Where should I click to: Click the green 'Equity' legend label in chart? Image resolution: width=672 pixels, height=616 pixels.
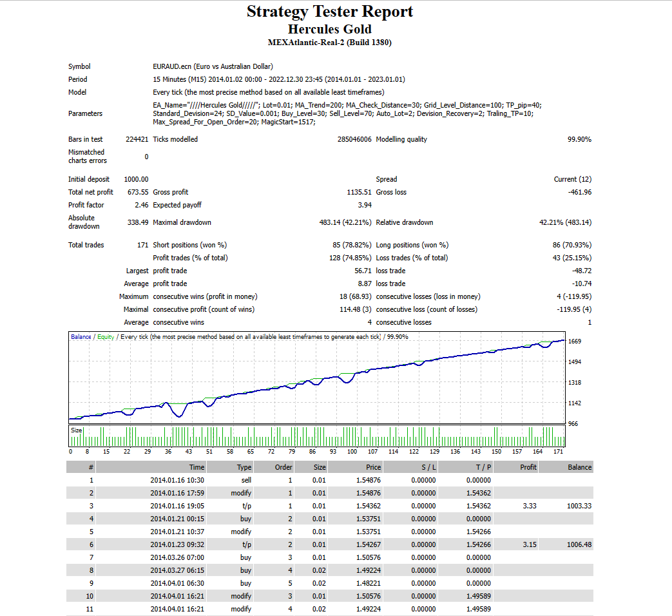point(106,337)
